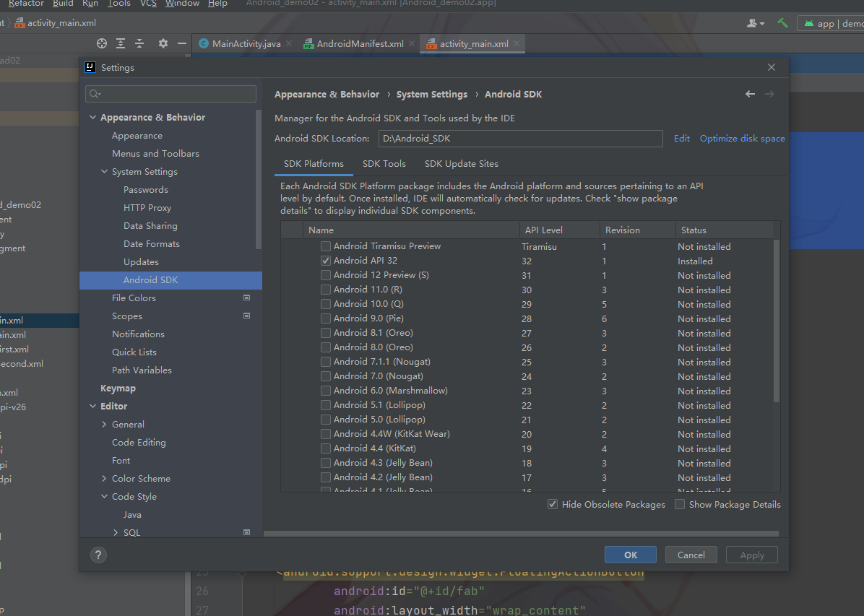Click the Collapse All toolbar icon
864x616 pixels.
click(x=139, y=43)
